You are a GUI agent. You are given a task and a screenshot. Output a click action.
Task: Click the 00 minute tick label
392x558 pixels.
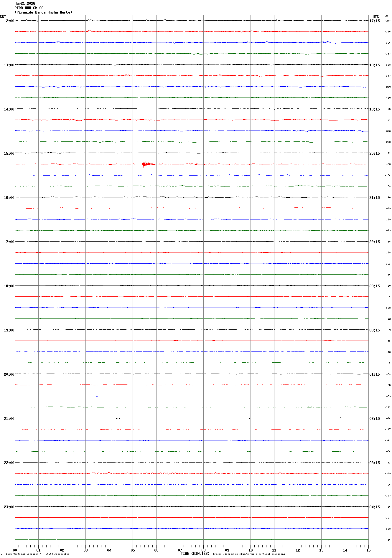pos(15,550)
